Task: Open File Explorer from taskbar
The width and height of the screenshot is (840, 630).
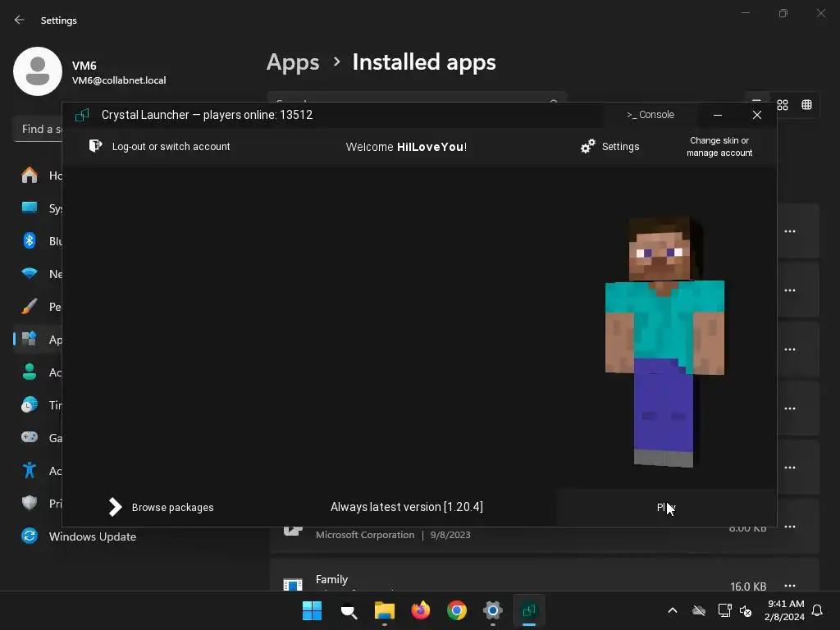Action: pyautogui.click(x=385, y=610)
